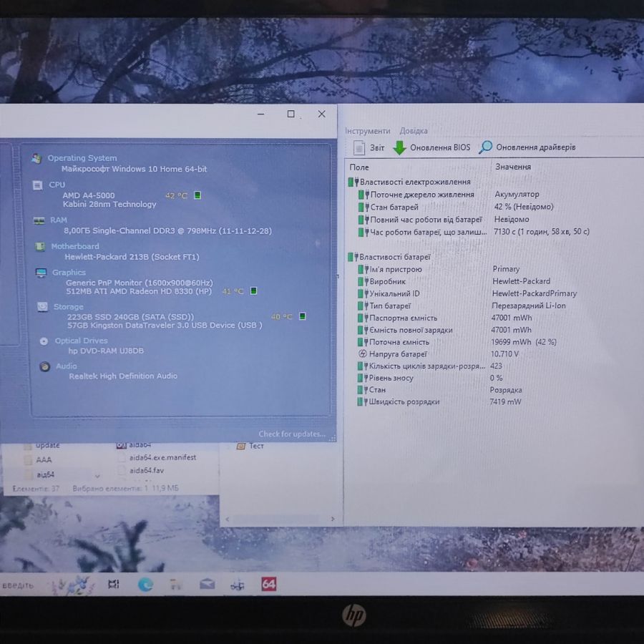Click the Radeon GPU temperature indicator icon
The width and height of the screenshot is (644, 644).
254,291
